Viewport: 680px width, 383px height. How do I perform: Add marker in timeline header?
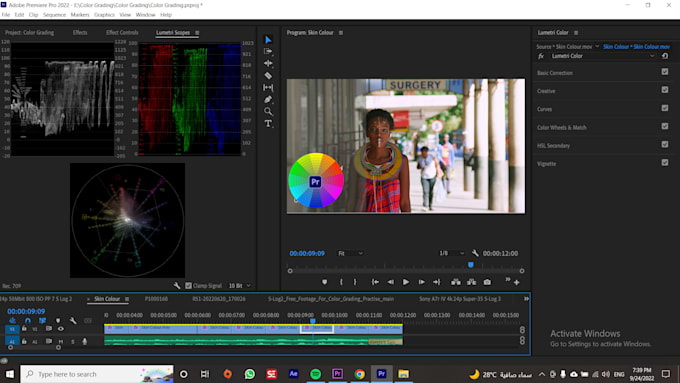coord(58,321)
